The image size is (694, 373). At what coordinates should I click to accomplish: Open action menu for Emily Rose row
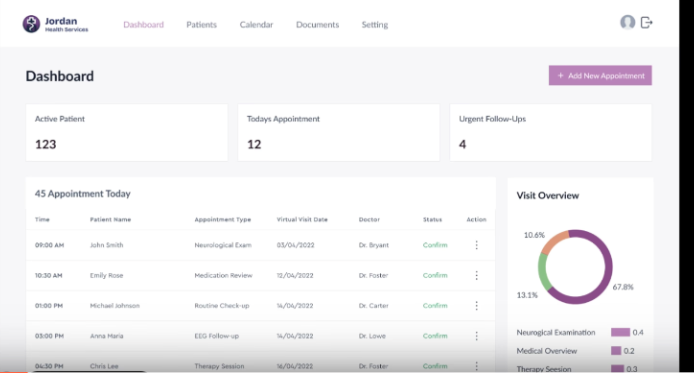[x=476, y=275]
